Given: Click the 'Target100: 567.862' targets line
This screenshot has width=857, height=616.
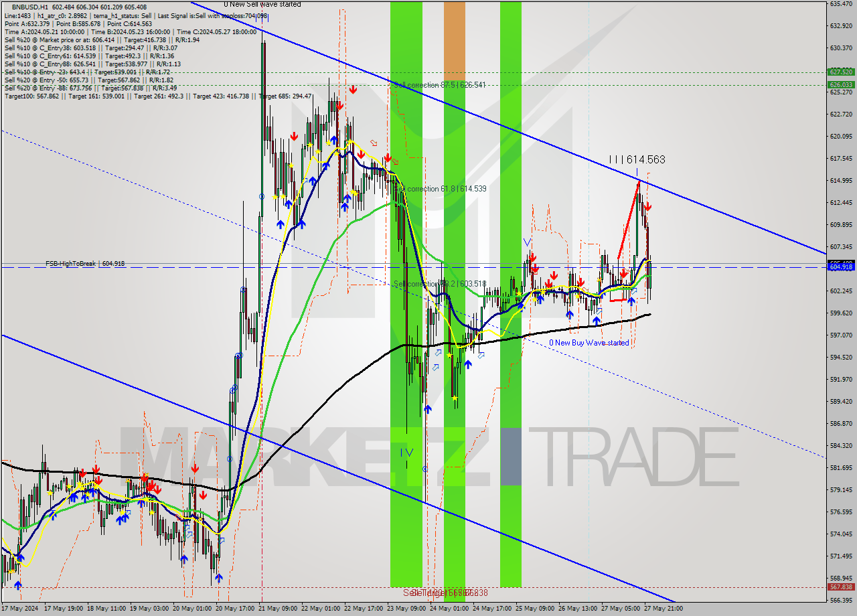Looking at the screenshot, I should coord(158,96).
